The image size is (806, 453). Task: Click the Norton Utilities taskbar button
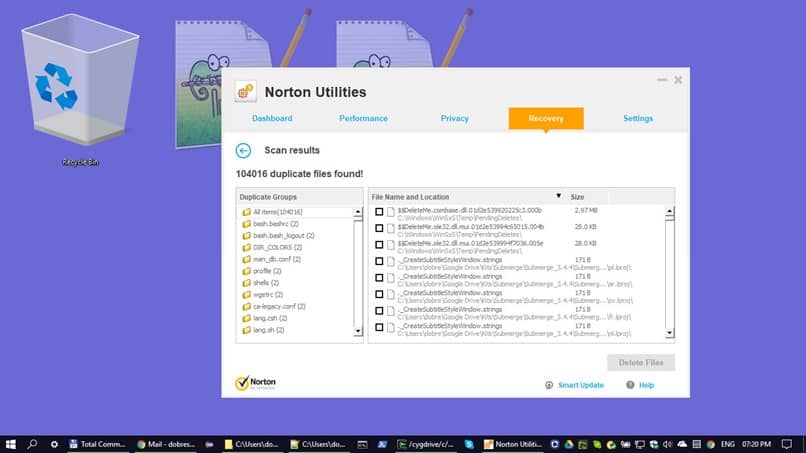tap(512, 444)
